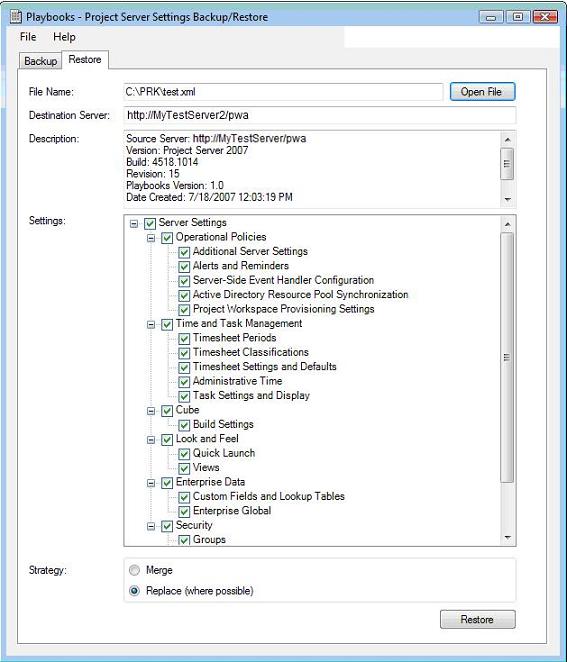Click Description box scroll down arrow
Screen dimensions: 567x662
click(507, 199)
